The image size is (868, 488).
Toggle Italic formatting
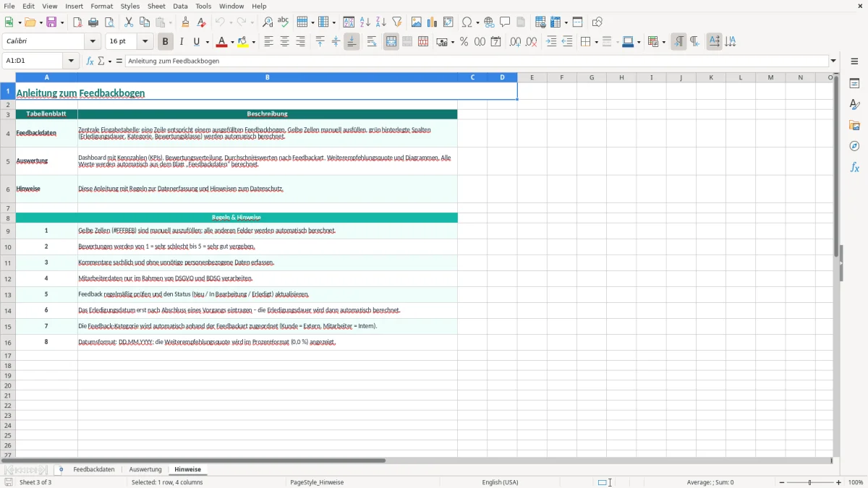(182, 42)
